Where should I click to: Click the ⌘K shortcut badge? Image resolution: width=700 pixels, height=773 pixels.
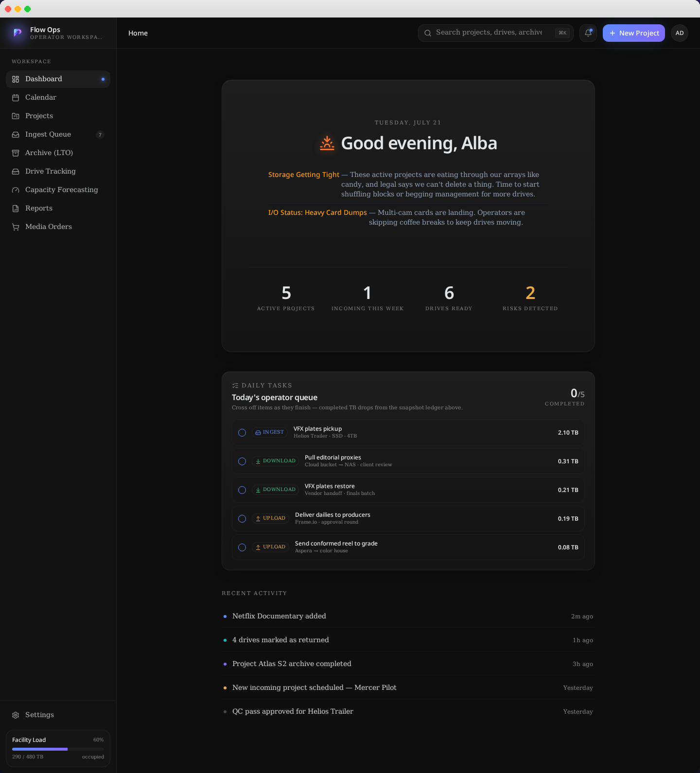(x=562, y=33)
